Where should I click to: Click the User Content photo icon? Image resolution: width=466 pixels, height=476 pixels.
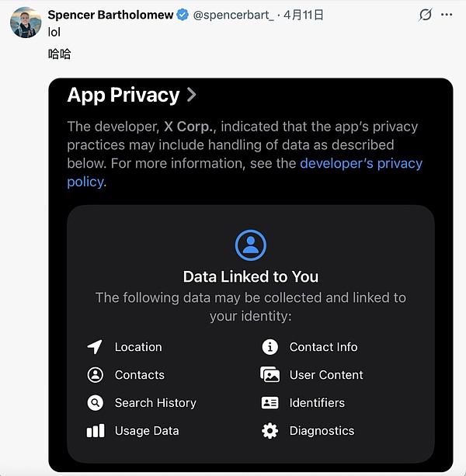(x=270, y=375)
